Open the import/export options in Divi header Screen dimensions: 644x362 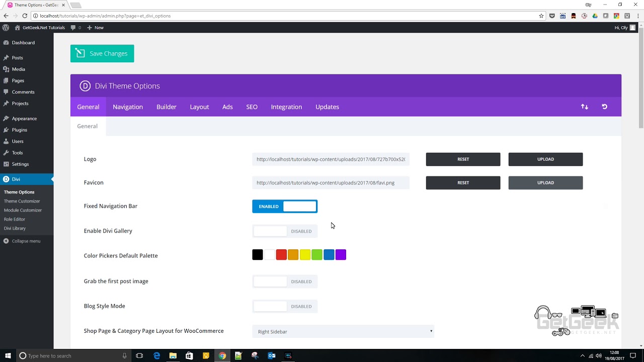point(584,107)
